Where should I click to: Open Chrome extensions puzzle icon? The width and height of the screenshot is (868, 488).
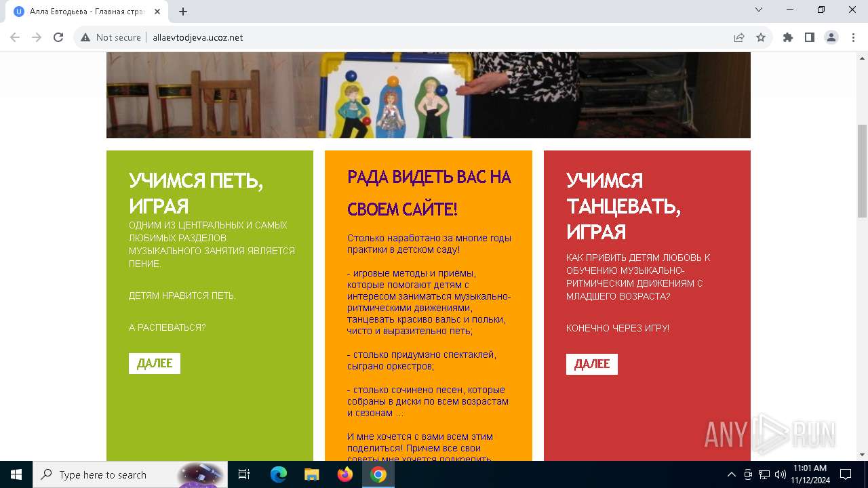[788, 37]
